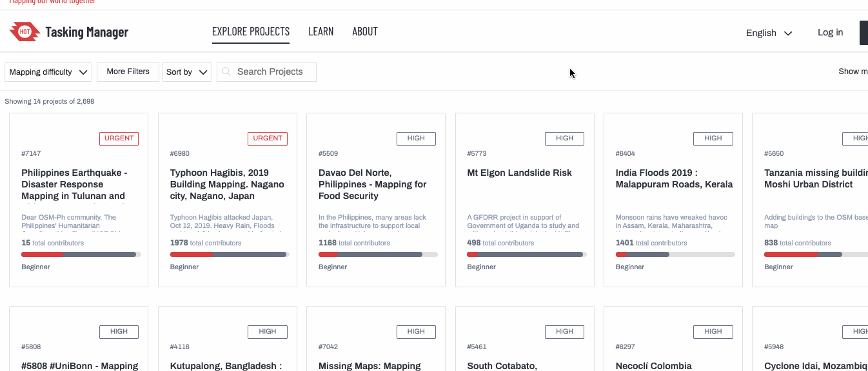868x371 pixels.
Task: Click progress bar of Typhoon Hagibis project
Action: click(230, 254)
